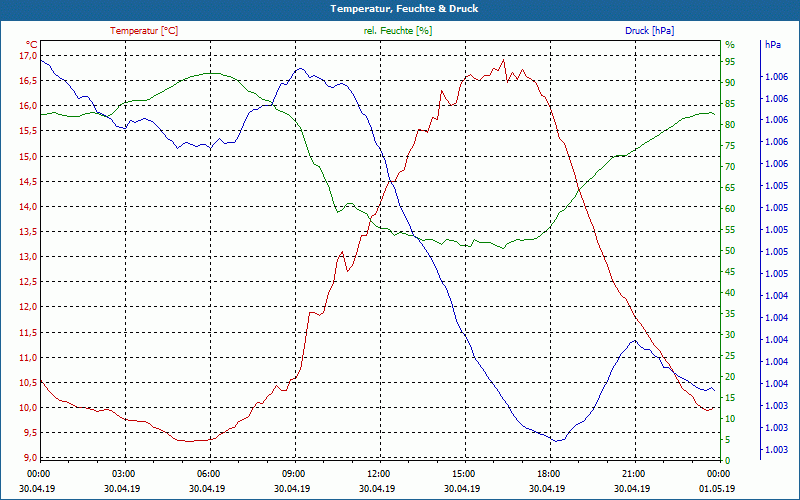800x500 pixels.
Task: Click the green "45" humidity axis value
Action: [x=730, y=272]
